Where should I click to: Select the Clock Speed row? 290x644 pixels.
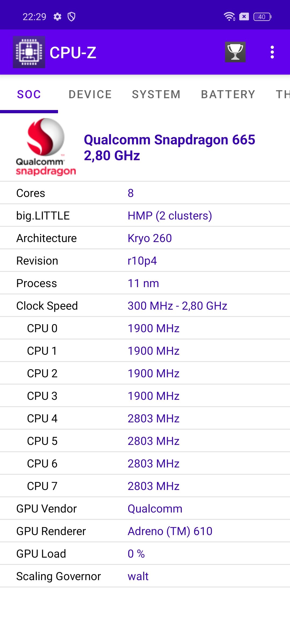coord(145,306)
